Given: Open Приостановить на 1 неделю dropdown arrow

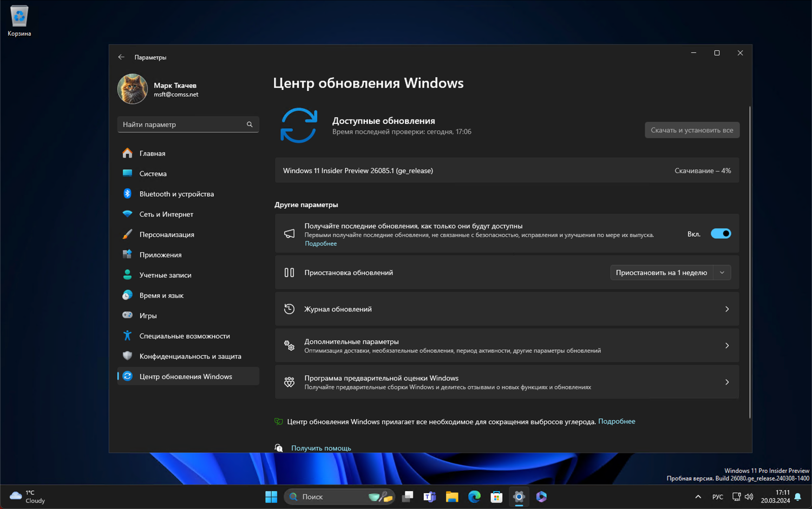Looking at the screenshot, I should (722, 272).
